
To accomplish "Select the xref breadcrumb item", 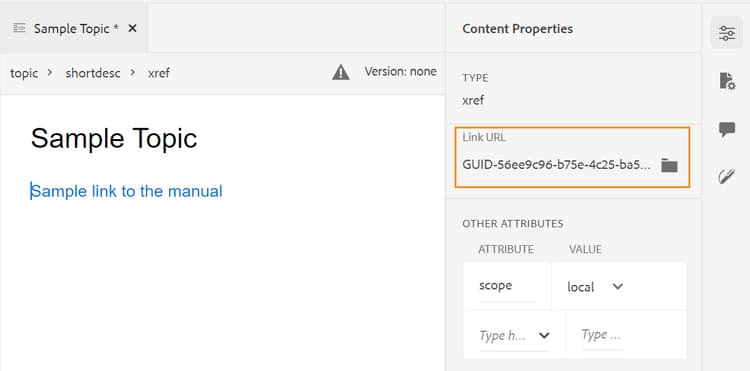I will (158, 73).
